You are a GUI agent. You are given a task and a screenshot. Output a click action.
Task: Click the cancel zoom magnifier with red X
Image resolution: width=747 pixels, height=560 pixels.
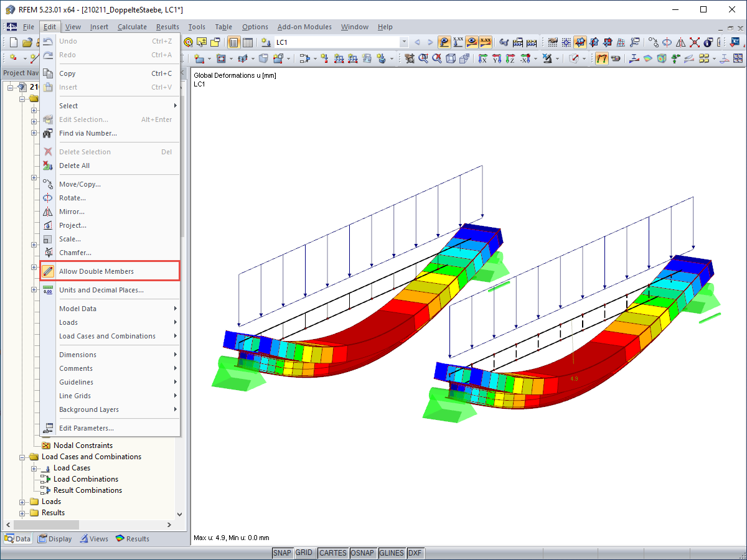point(438,58)
